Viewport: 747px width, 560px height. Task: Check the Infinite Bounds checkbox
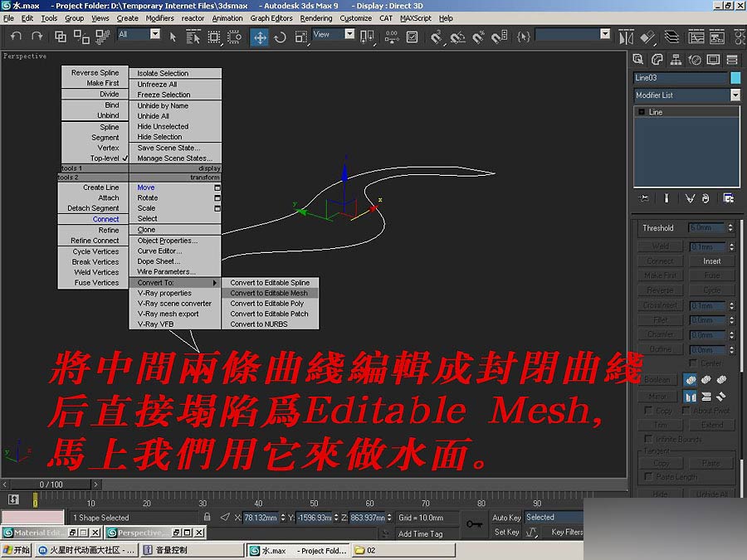pos(647,440)
